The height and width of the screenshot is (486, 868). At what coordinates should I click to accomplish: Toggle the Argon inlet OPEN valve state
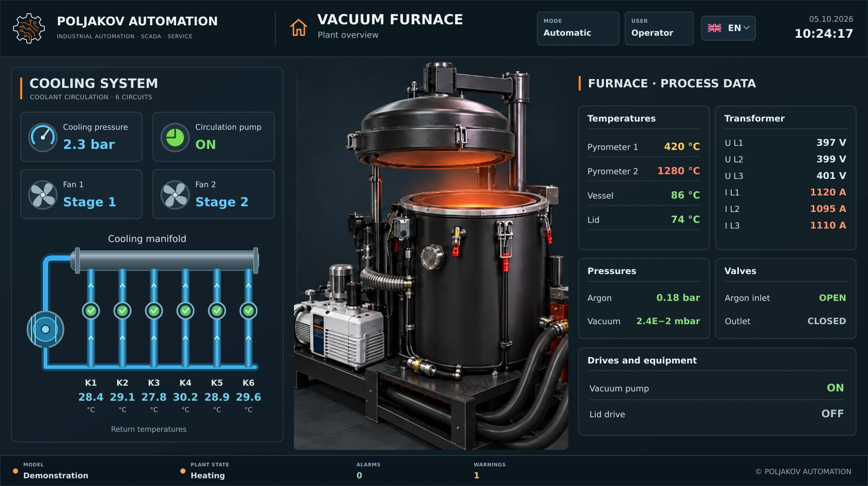(x=832, y=298)
